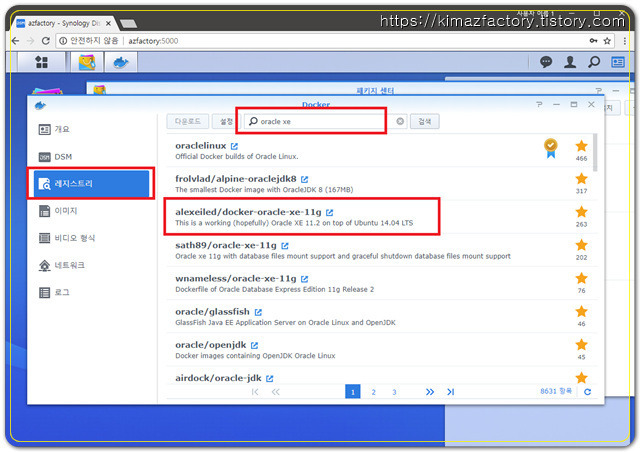This screenshot has width=640, height=452.
Task: Click the 8631 항목 item count
Action: (x=556, y=391)
